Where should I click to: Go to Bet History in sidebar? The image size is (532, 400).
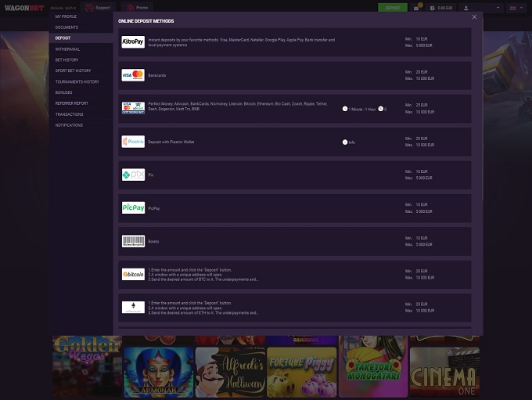pyautogui.click(x=66, y=59)
